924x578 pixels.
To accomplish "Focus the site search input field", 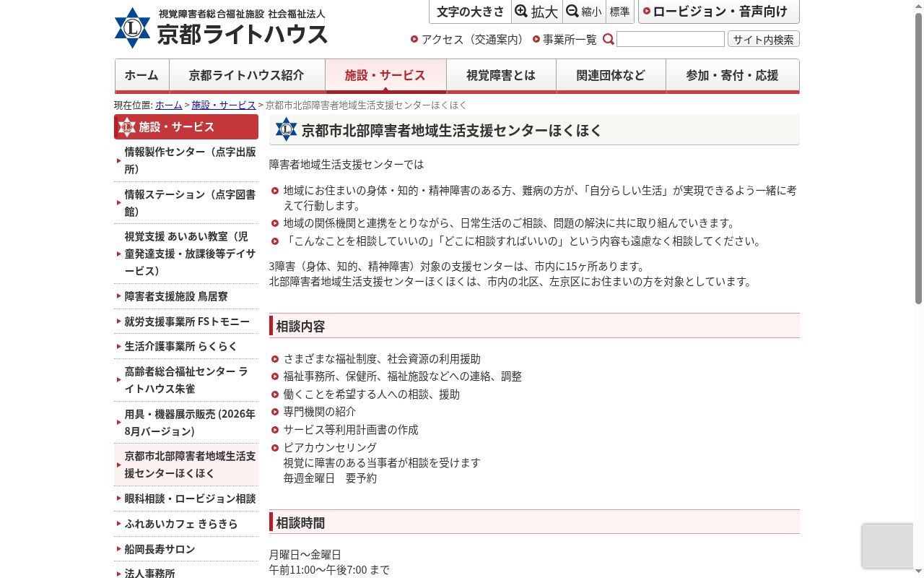I will click(x=671, y=39).
